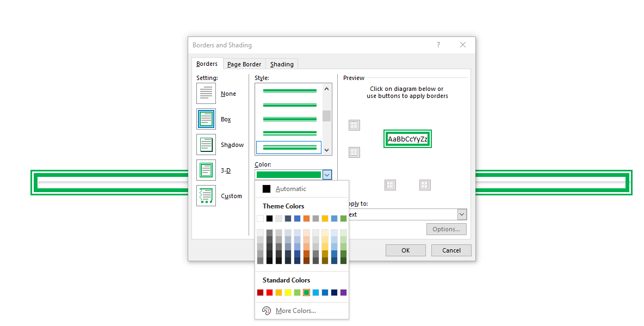Select the topmost line style in Style list
The width and height of the screenshot is (644, 326).
pos(289,90)
